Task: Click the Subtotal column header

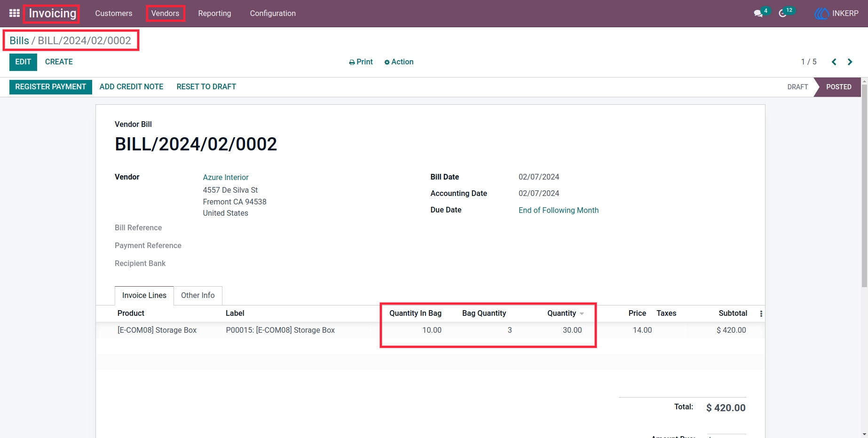Action: coord(733,313)
